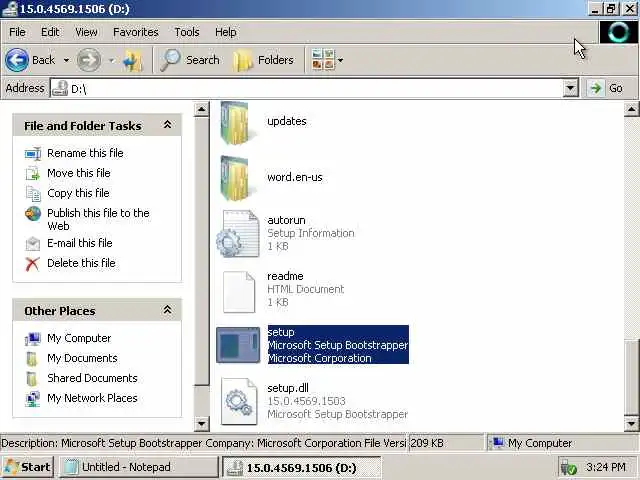This screenshot has width=640, height=480.
Task: Click file list scrollbar down arrow
Action: [631, 424]
